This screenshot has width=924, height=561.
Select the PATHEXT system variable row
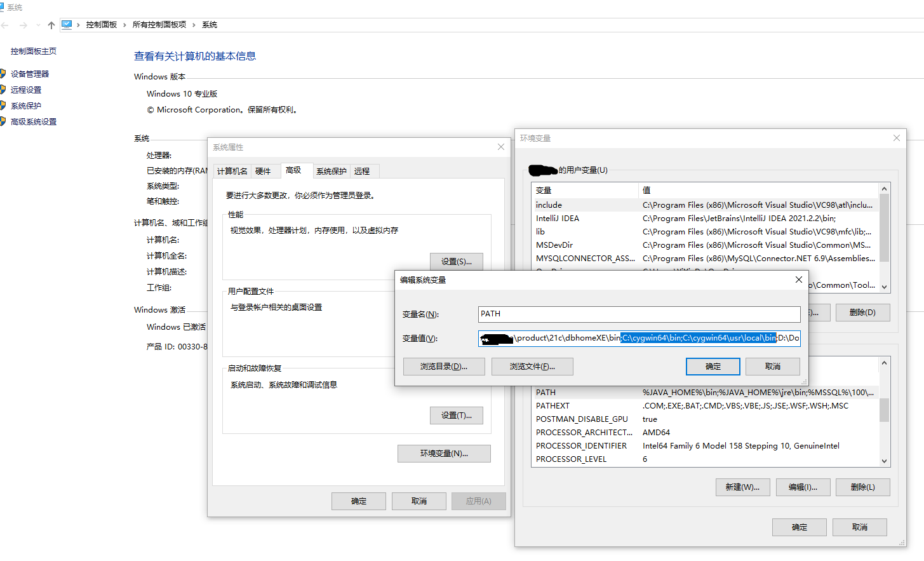tap(705, 406)
